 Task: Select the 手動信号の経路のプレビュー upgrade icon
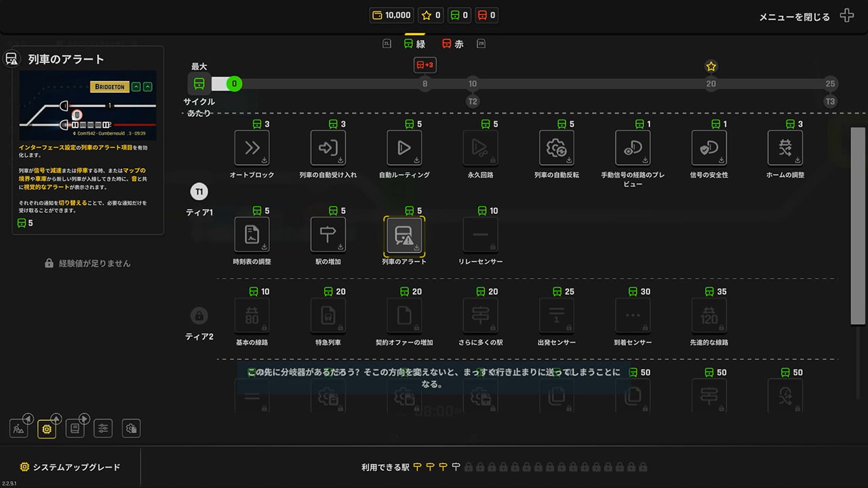633,148
